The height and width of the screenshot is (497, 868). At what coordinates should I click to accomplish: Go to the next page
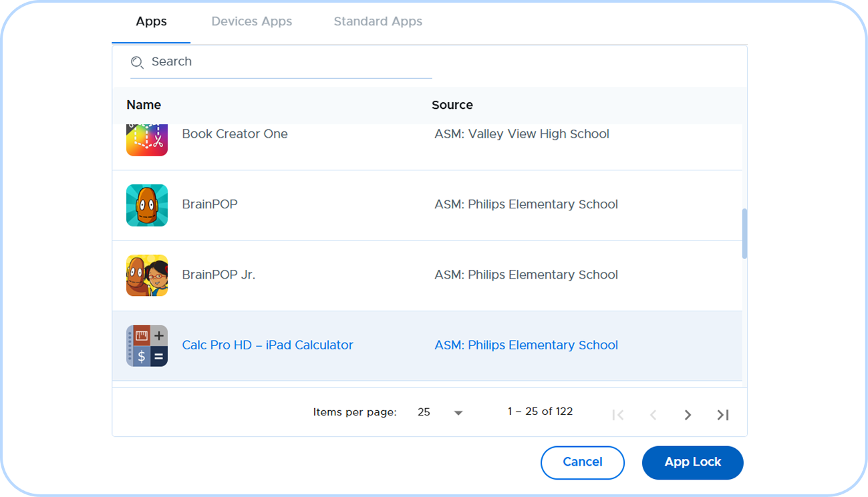[x=688, y=415]
